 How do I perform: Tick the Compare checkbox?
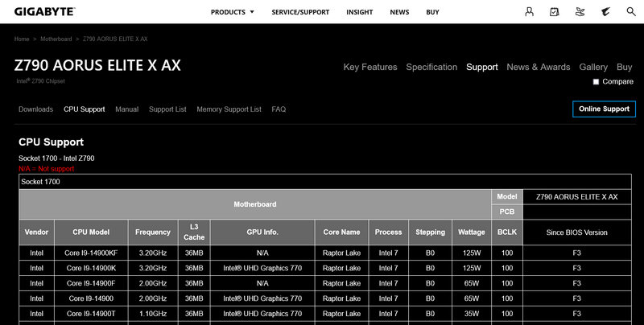point(596,82)
